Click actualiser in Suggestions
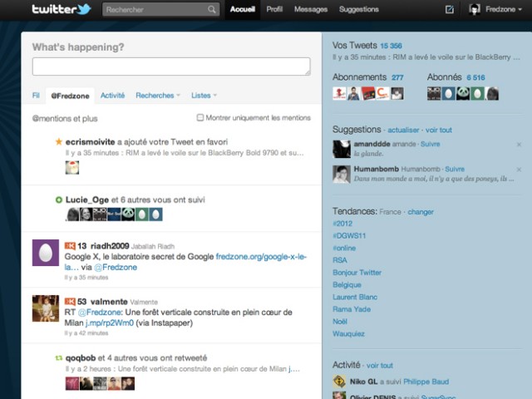Screen dimensions: 532x399 pos(403,130)
